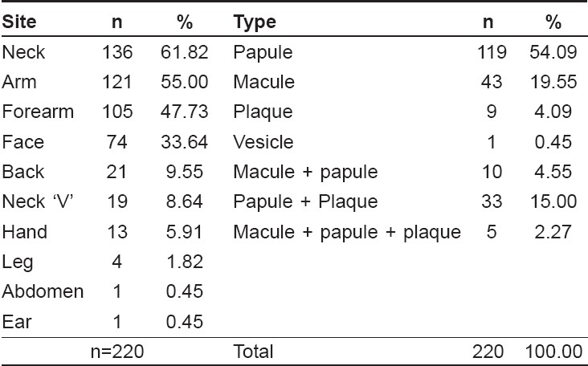Select the Neck row label

coord(23,52)
